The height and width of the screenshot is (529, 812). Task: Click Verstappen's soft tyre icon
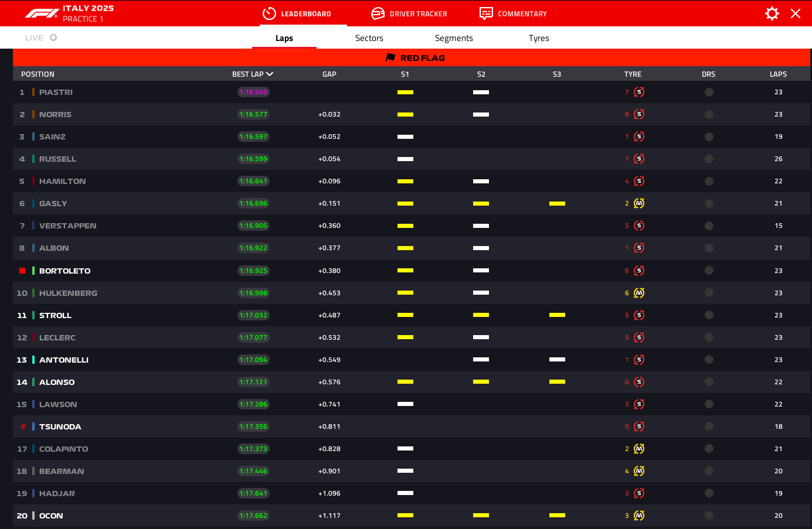click(x=639, y=226)
